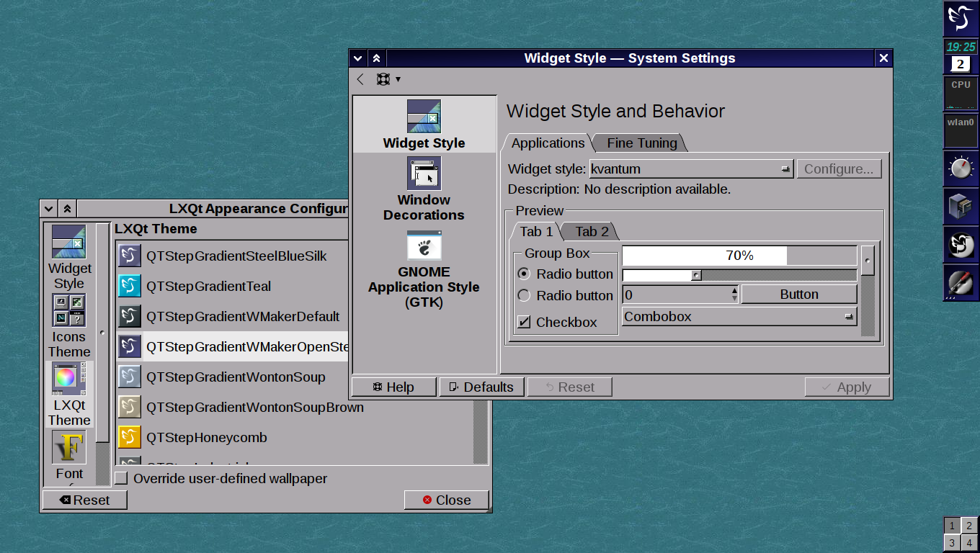Click the QTStepGradientWontonSoup theme icon
This screenshot has width=980, height=553.
click(x=130, y=377)
